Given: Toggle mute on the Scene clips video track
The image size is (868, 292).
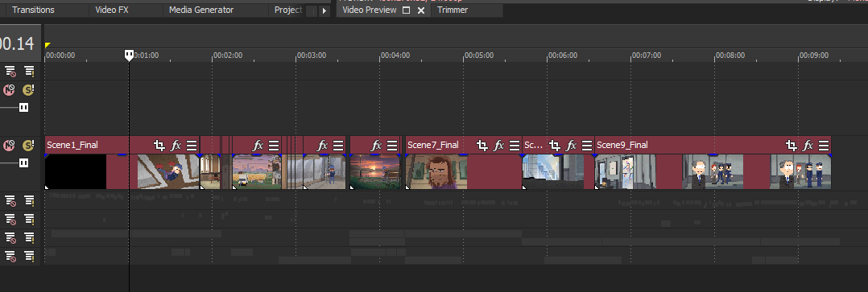Looking at the screenshot, I should tap(9, 146).
